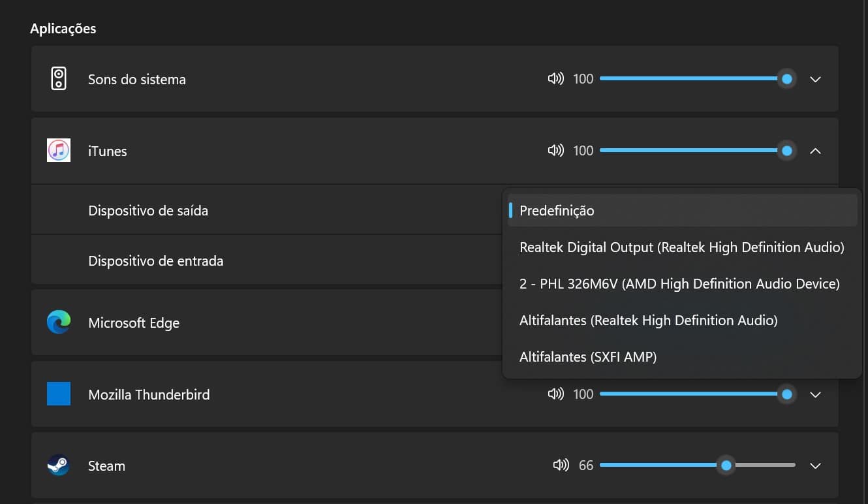Mute Steam via its speaker icon
The height and width of the screenshot is (504, 868).
pos(561,465)
